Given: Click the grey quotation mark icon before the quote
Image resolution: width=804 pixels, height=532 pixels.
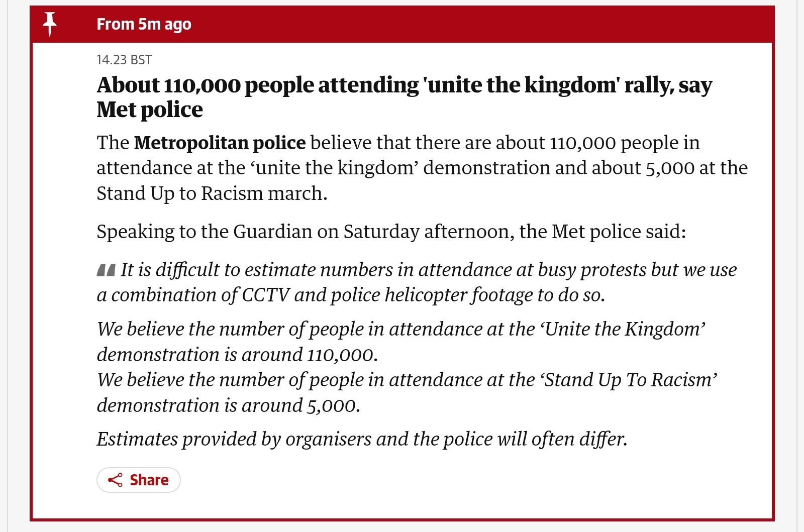Looking at the screenshot, I should pos(106,270).
